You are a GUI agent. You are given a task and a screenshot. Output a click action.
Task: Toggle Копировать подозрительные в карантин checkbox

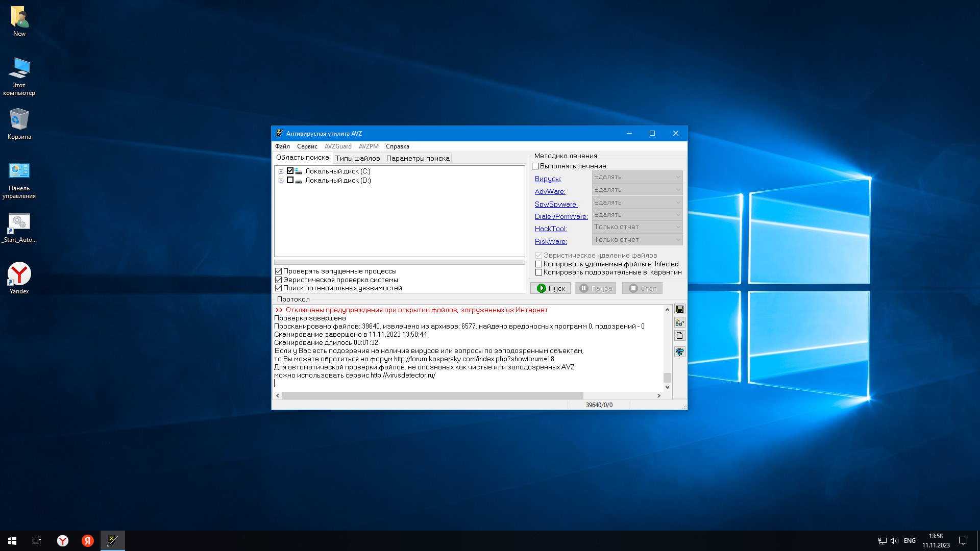click(x=538, y=272)
